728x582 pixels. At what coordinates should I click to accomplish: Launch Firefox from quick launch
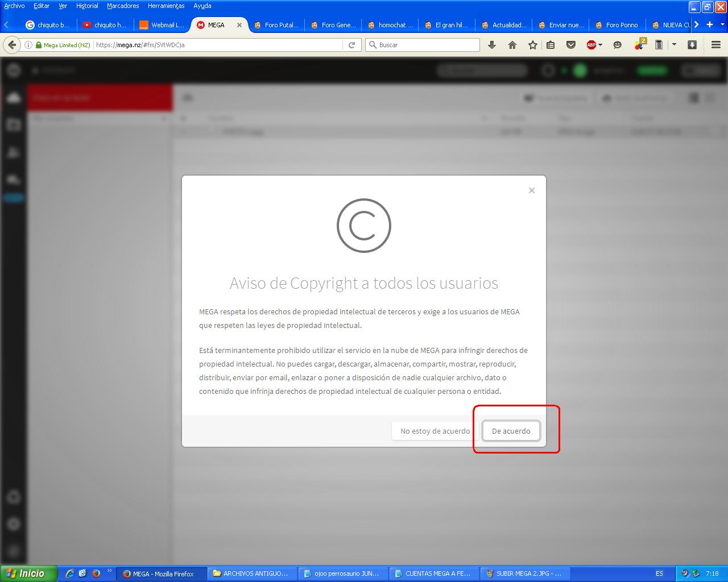[96, 573]
